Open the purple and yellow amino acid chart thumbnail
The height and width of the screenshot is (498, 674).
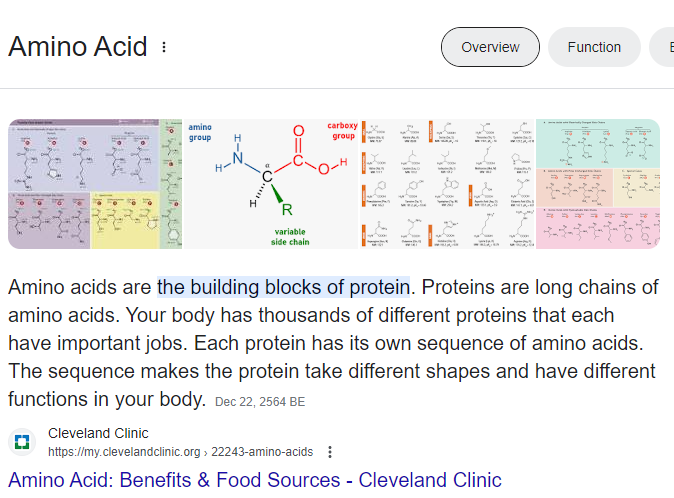(x=95, y=184)
